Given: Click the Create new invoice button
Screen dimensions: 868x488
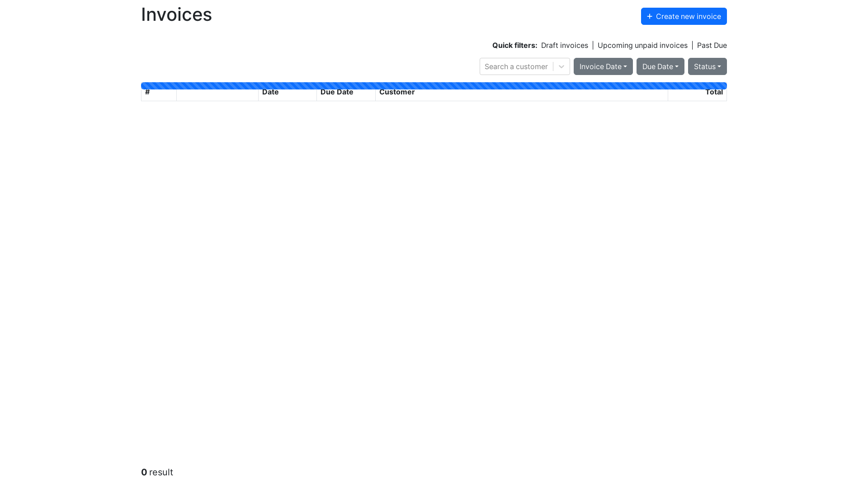Looking at the screenshot, I should pos(684,16).
